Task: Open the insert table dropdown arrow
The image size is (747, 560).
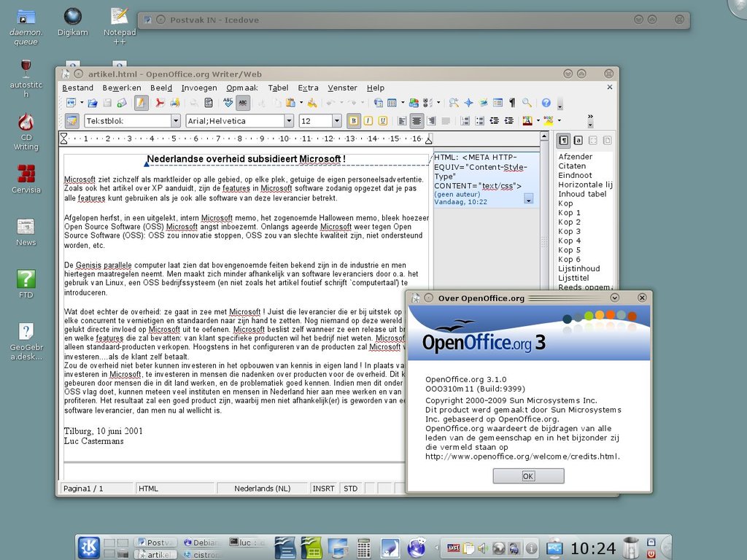Action: pyautogui.click(x=403, y=103)
